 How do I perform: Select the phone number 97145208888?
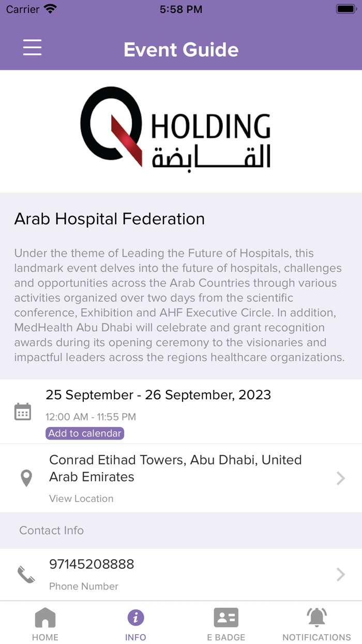[x=92, y=564]
